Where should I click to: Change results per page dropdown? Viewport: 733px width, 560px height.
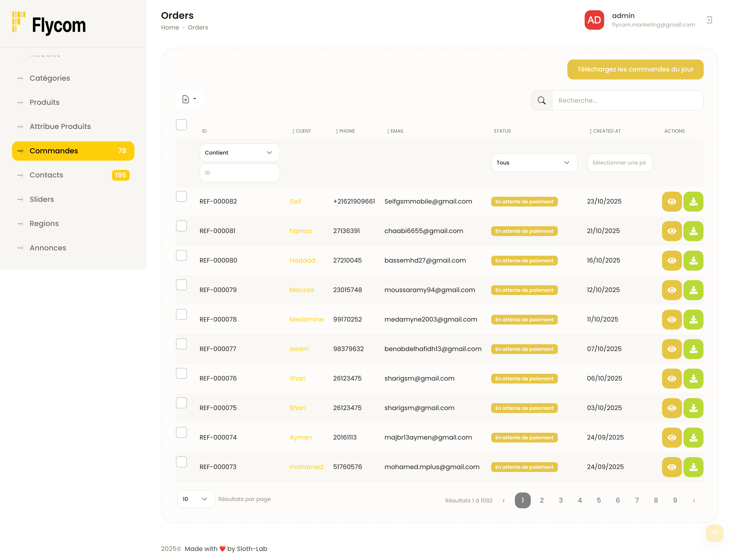[196, 499]
